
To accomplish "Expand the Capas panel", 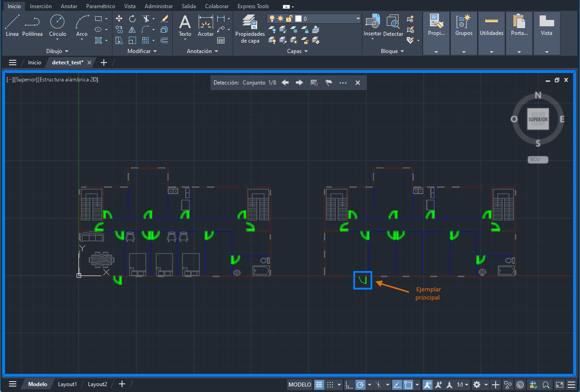I will coord(297,51).
